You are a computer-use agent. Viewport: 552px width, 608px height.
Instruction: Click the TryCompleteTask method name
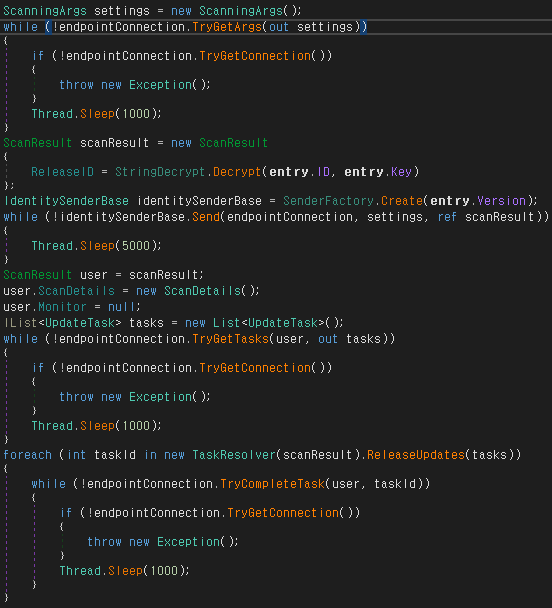coord(273,484)
